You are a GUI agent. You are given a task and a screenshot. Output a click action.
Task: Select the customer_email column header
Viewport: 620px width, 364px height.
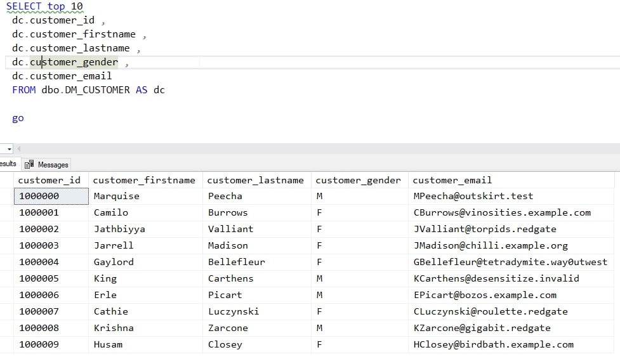coord(511,180)
